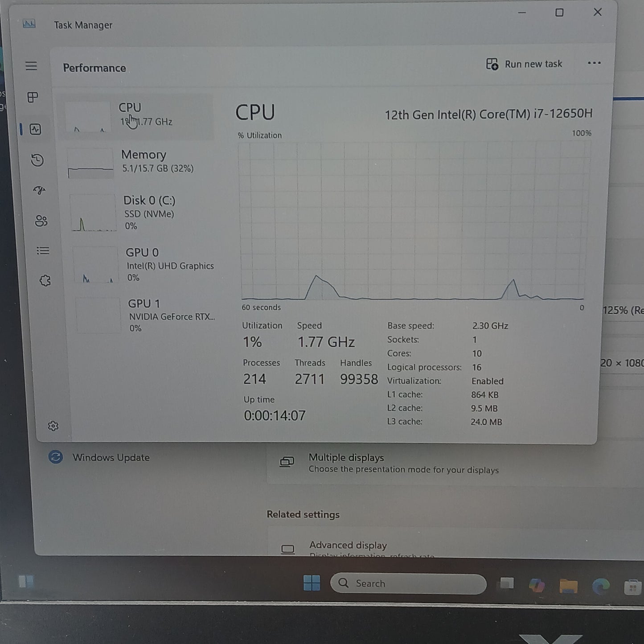644x644 pixels.
Task: Minimize the Task Manager window
Action: pos(522,12)
